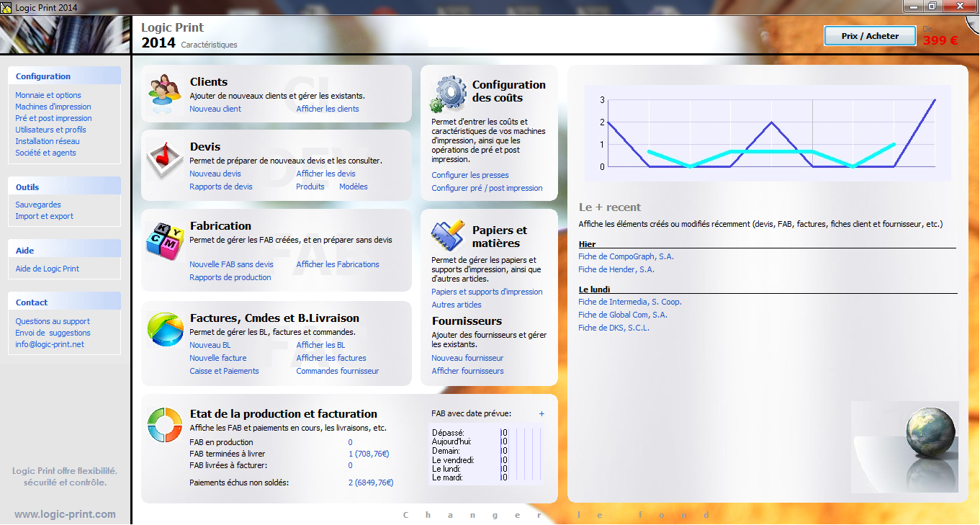Open the Produits link
This screenshot has height=525, width=980.
pyautogui.click(x=310, y=187)
